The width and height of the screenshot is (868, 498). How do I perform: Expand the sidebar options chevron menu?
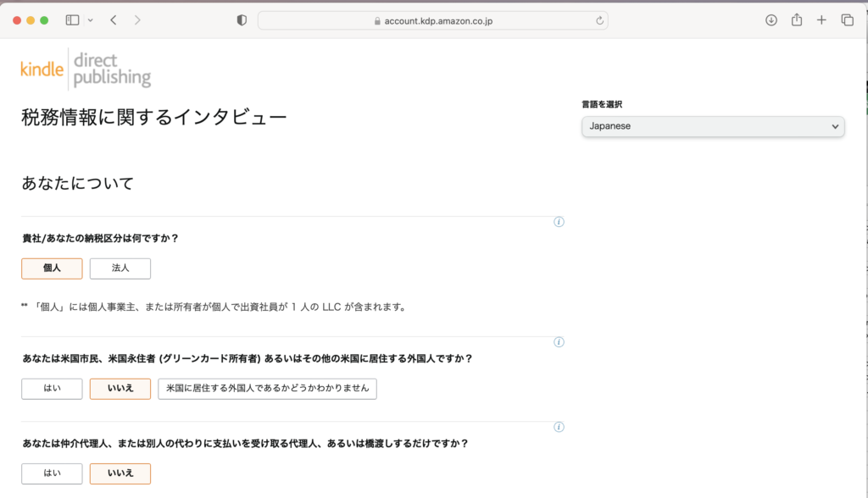point(91,20)
